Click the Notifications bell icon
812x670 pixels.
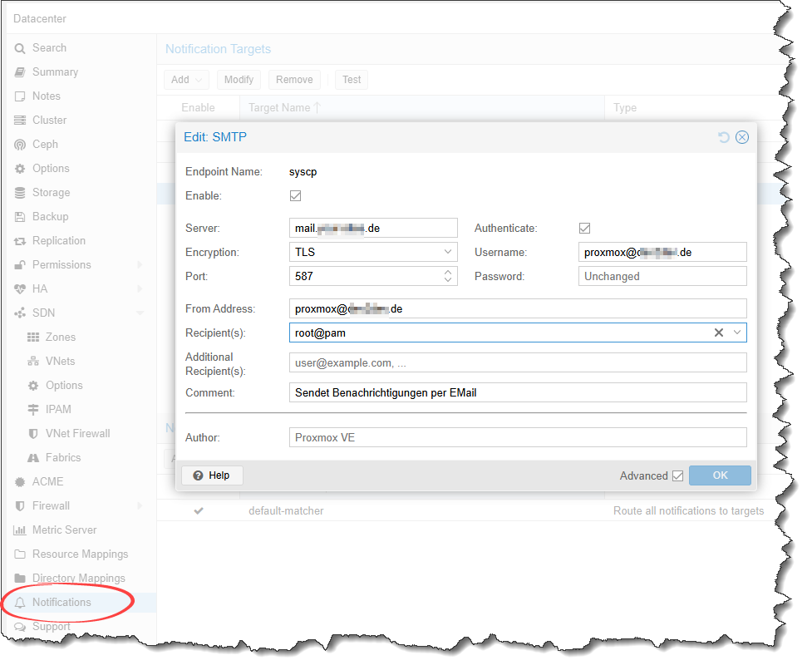pyautogui.click(x=20, y=602)
